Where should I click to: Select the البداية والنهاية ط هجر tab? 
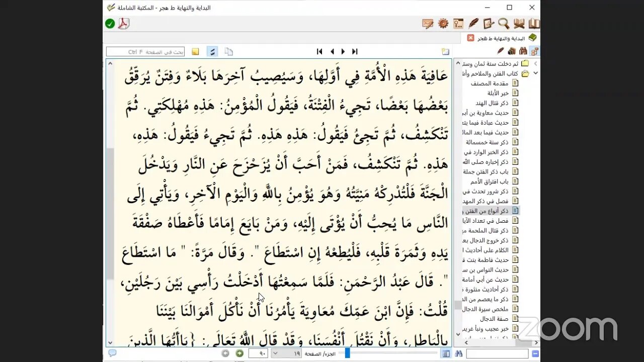point(501,38)
